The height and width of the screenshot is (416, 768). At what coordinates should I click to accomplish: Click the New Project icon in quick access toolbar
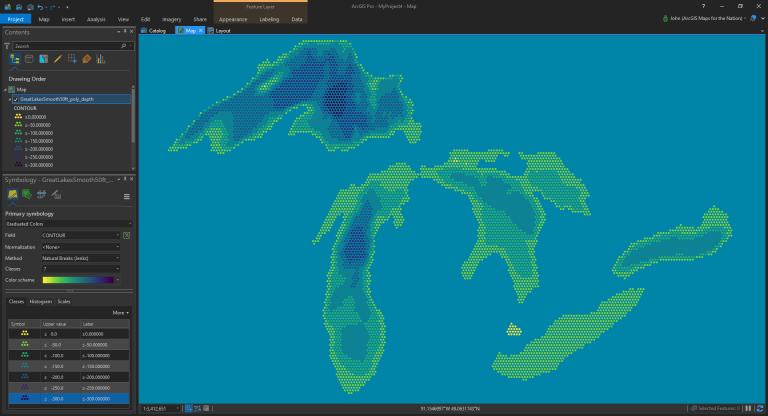[x=8, y=7]
